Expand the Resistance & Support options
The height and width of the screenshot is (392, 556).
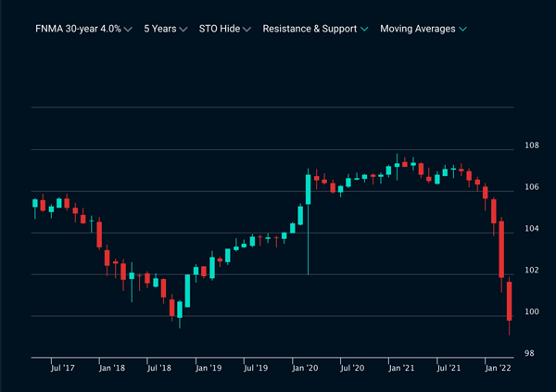(315, 29)
